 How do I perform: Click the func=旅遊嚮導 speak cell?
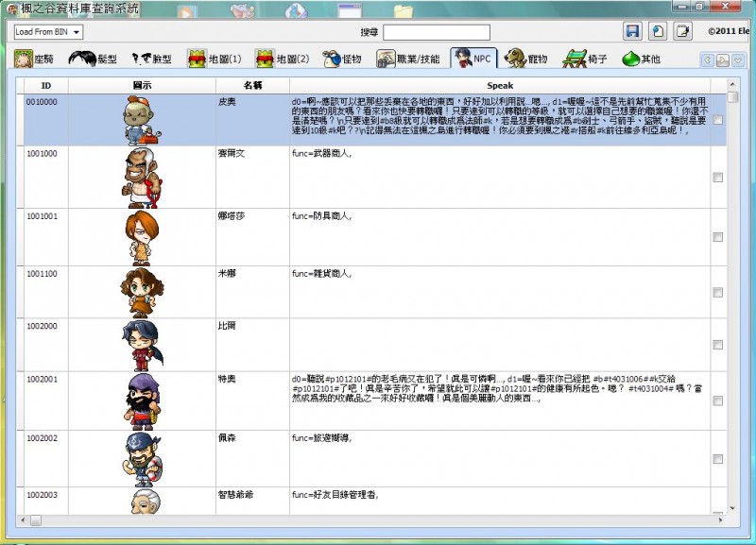pyautogui.click(x=500, y=459)
